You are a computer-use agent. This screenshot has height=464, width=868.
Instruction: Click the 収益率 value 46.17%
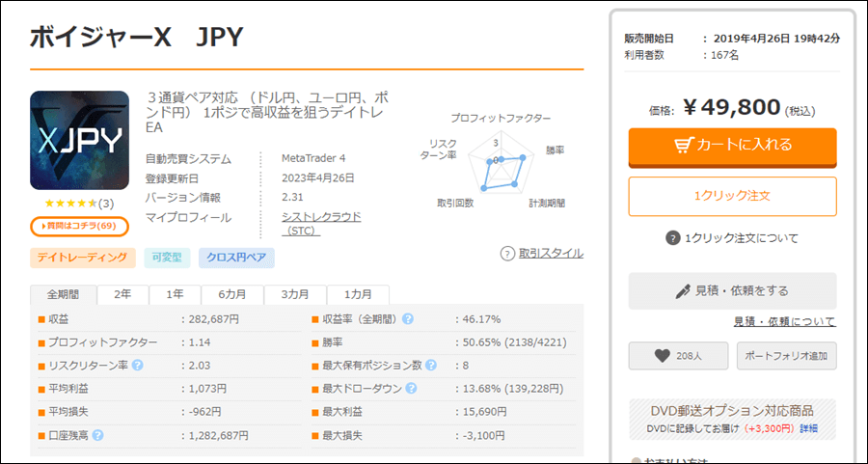pyautogui.click(x=481, y=319)
